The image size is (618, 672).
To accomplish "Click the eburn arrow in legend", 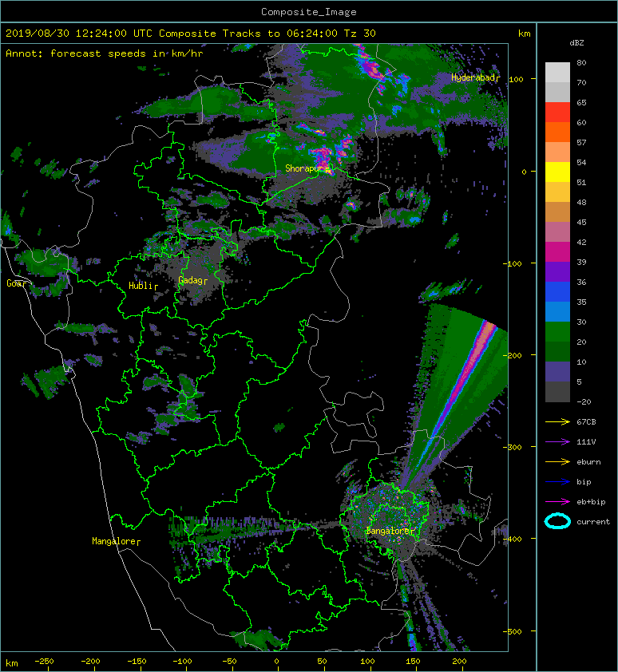I will point(557,462).
